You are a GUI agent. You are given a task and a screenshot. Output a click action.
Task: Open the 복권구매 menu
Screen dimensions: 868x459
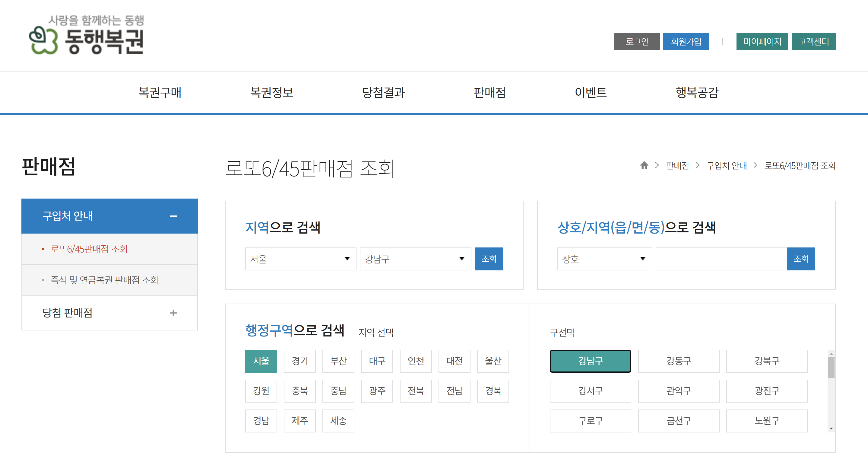coord(160,92)
